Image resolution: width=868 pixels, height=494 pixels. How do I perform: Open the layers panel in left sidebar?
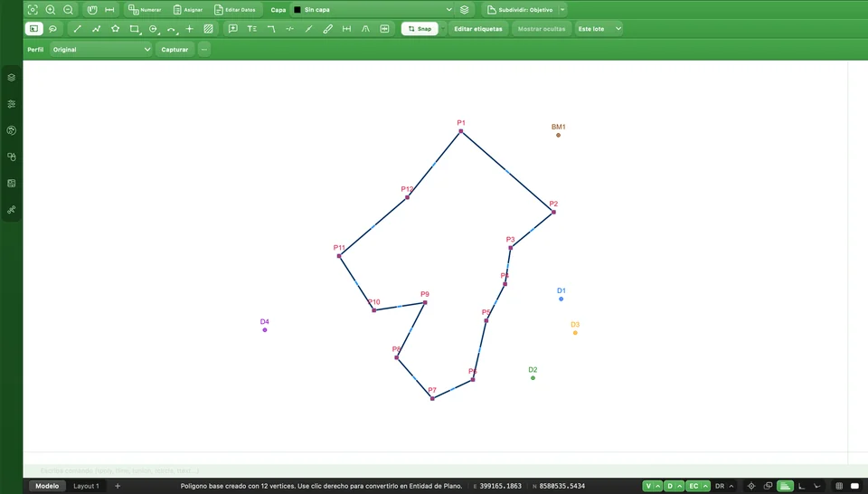click(x=12, y=78)
